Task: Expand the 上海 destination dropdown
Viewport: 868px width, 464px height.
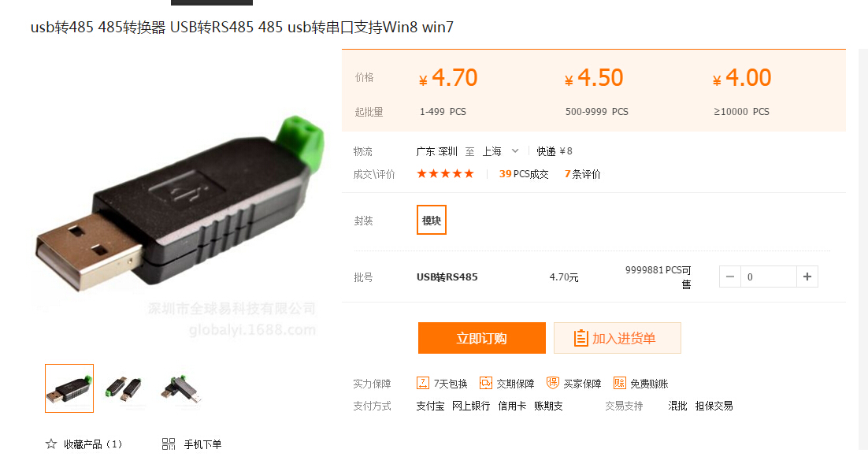Action: pos(515,150)
